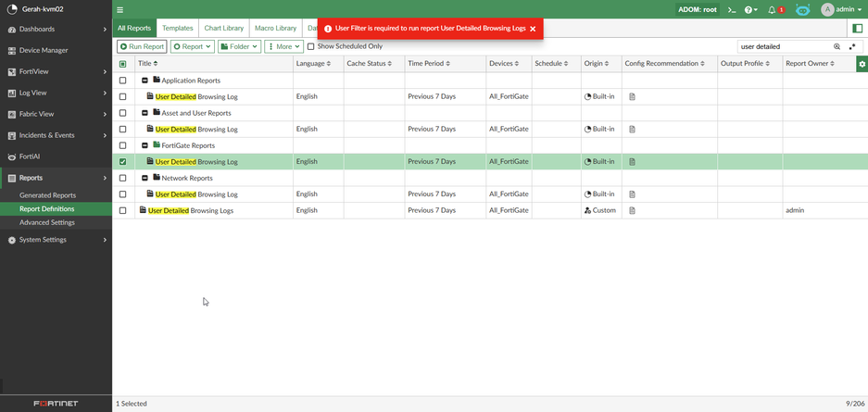Switch to the All Reports tab
This screenshot has width=868, height=412.
(134, 28)
